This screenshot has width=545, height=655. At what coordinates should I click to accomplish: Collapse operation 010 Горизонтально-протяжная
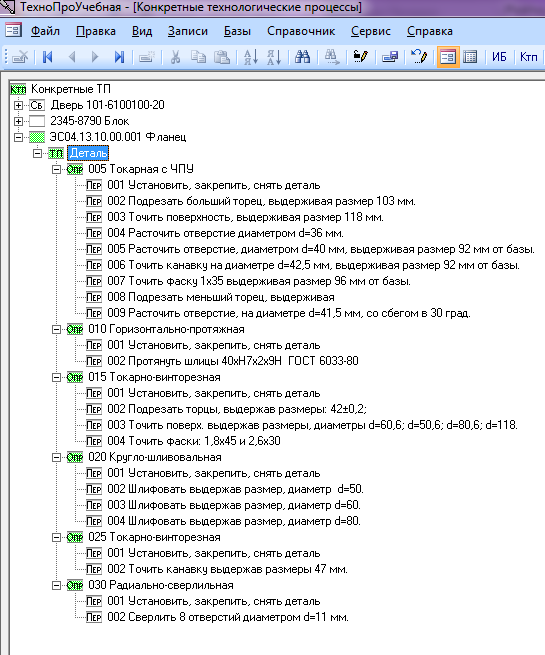coord(56,330)
